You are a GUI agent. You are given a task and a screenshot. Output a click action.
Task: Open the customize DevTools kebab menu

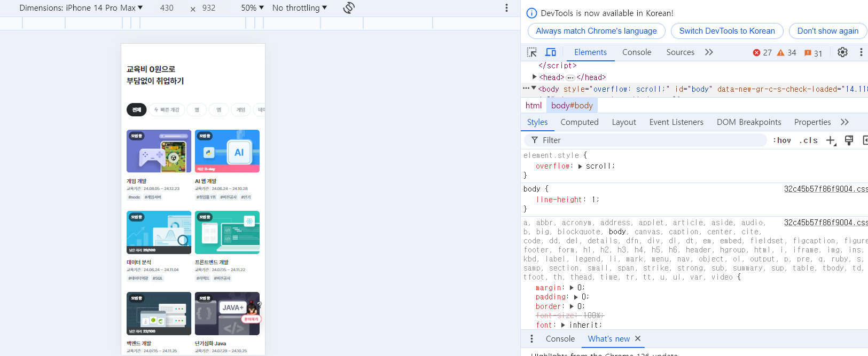point(861,52)
